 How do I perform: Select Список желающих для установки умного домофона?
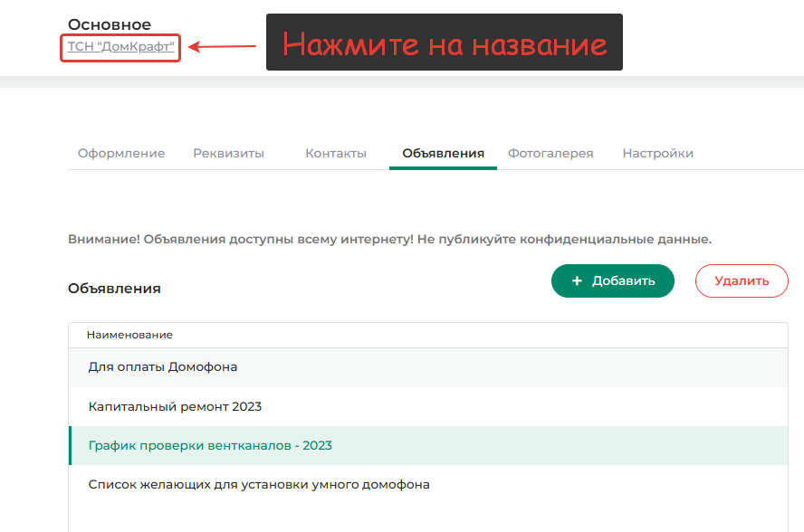(428, 484)
